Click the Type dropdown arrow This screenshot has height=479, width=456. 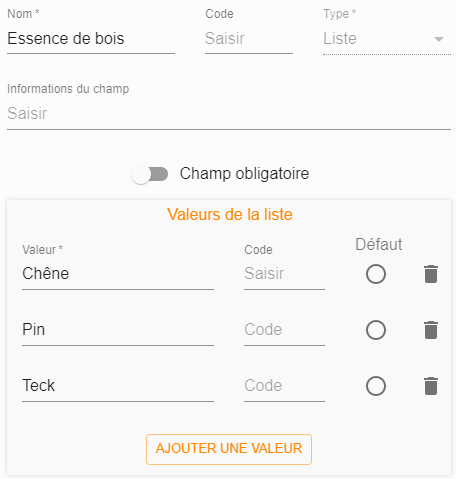(439, 39)
